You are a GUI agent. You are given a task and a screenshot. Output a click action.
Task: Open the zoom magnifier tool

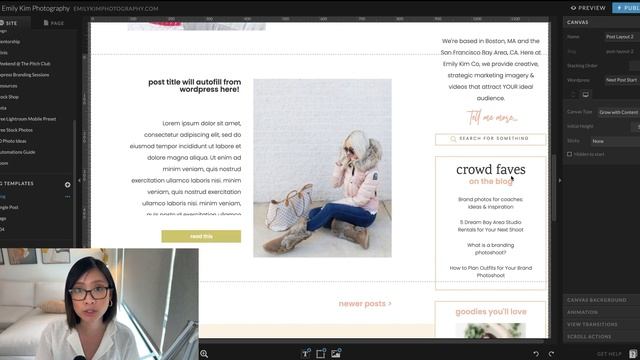[x=204, y=354]
